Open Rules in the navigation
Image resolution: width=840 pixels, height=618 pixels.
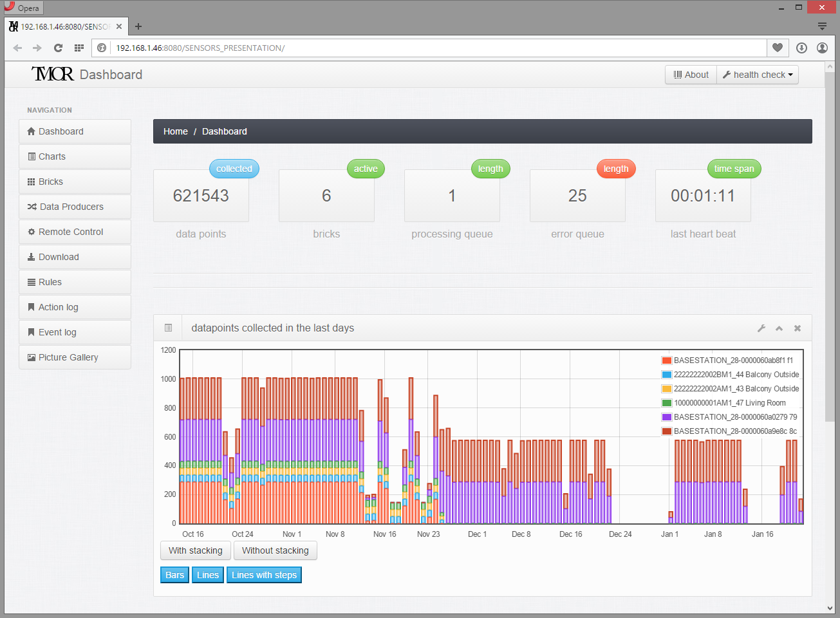pyautogui.click(x=75, y=282)
